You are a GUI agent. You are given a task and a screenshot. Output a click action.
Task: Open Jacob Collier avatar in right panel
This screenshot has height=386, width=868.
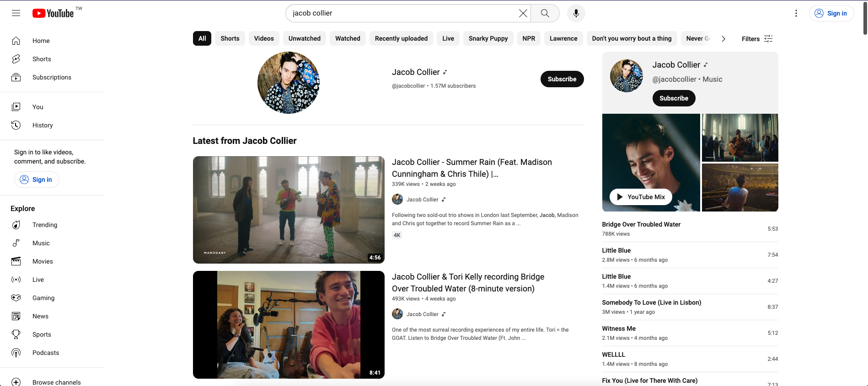point(627,76)
